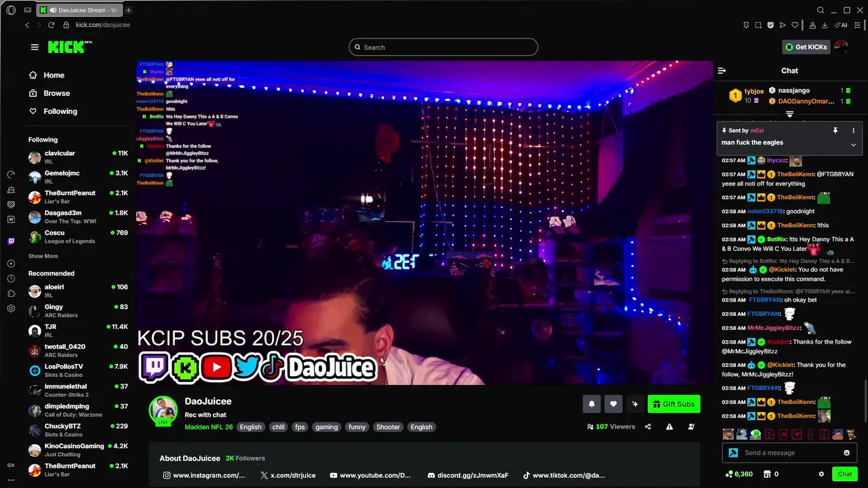Unpin the pinned chat message

[835, 130]
